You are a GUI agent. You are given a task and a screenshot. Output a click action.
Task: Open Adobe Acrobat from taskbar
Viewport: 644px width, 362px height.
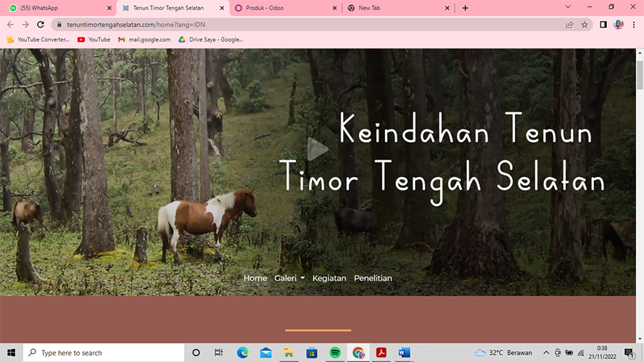pyautogui.click(x=381, y=353)
